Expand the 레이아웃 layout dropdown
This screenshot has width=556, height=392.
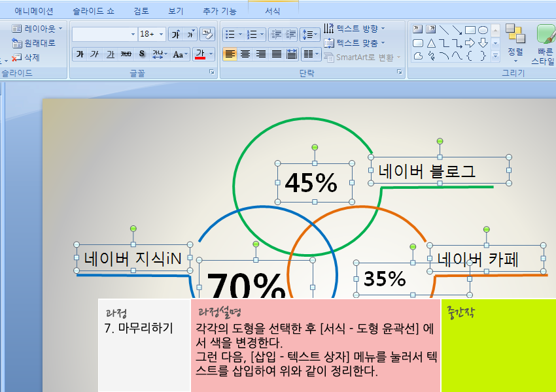pos(39,29)
